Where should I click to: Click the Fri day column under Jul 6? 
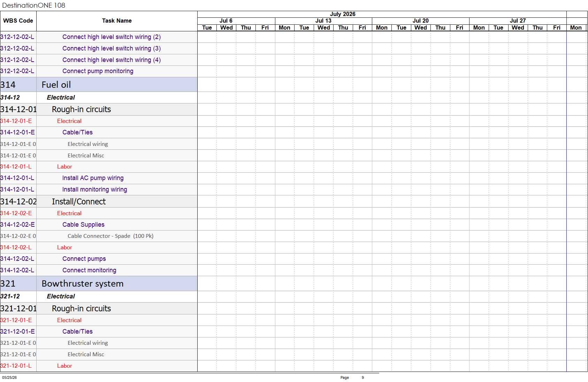click(265, 28)
